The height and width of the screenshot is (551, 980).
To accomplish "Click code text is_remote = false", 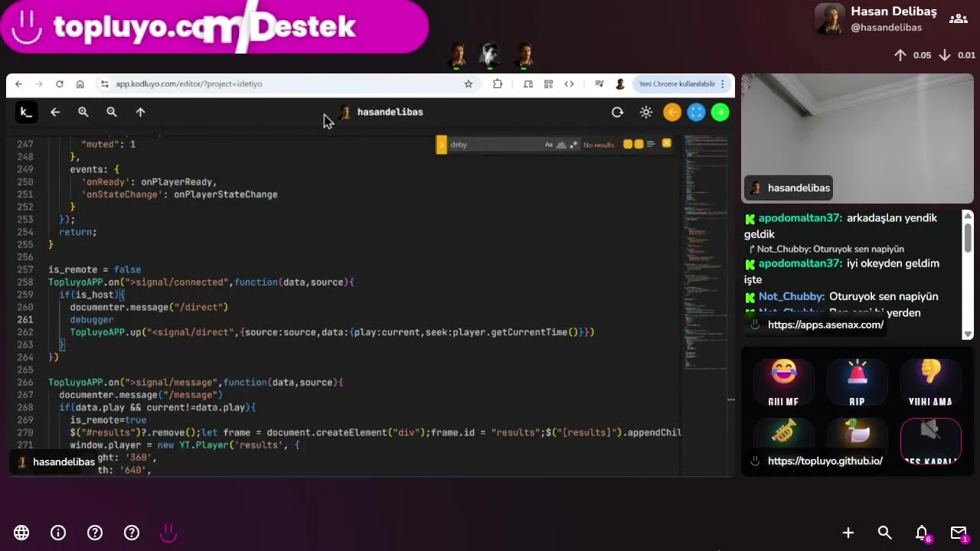I will [x=95, y=269].
